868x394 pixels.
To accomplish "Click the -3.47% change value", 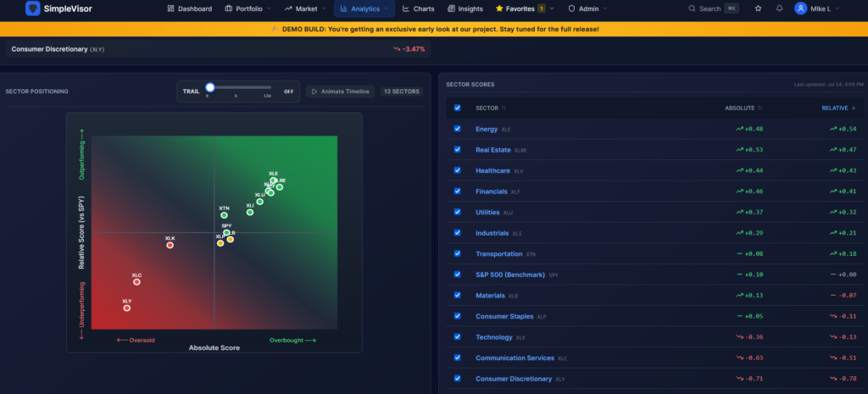I will click(409, 49).
